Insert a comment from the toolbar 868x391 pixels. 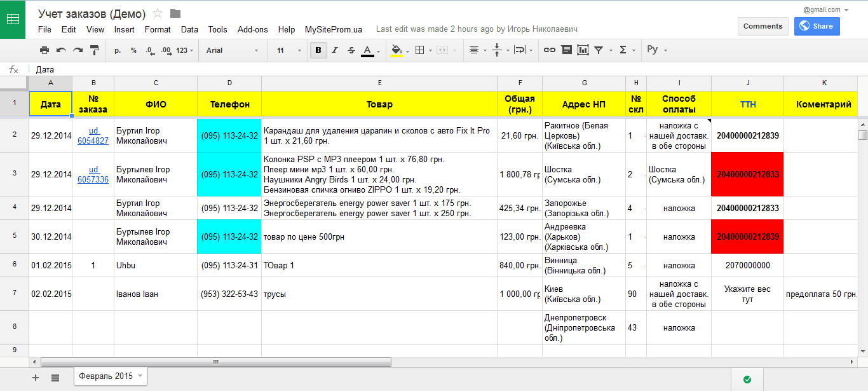pos(566,50)
